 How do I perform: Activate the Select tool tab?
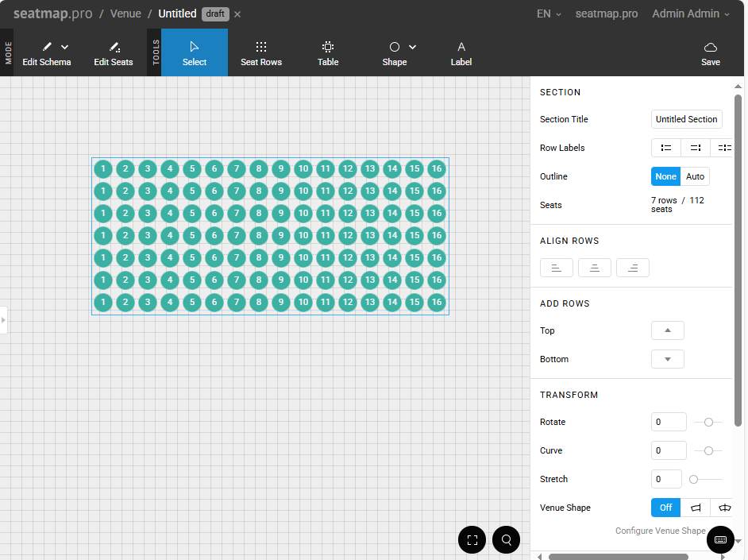195,53
